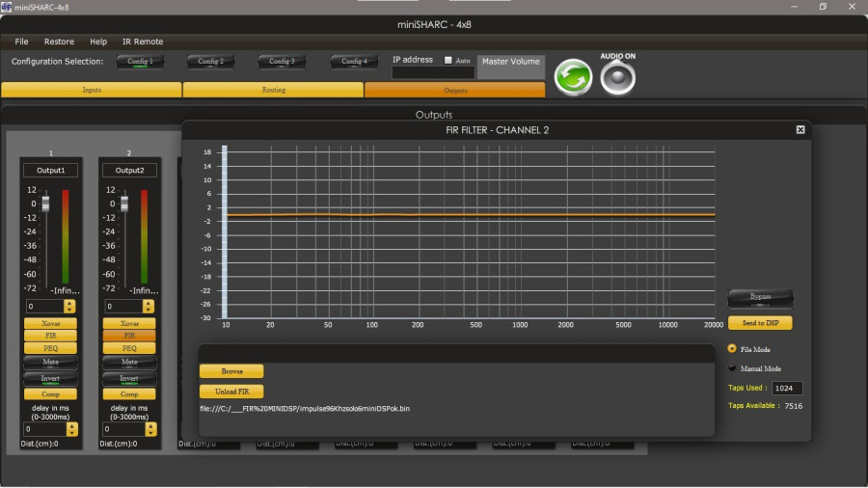Click the Output1 delay stepper arrows
This screenshot has width=868, height=488.
(72, 429)
